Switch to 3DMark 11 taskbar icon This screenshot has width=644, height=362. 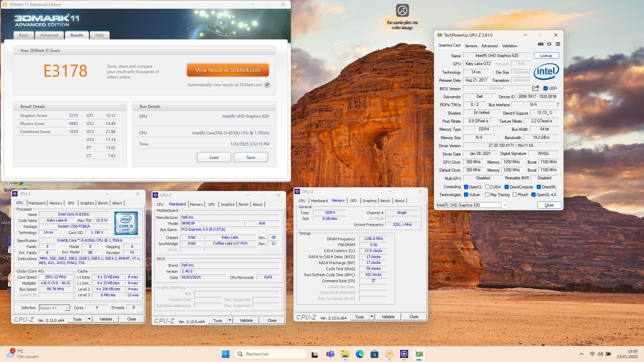pos(389,354)
